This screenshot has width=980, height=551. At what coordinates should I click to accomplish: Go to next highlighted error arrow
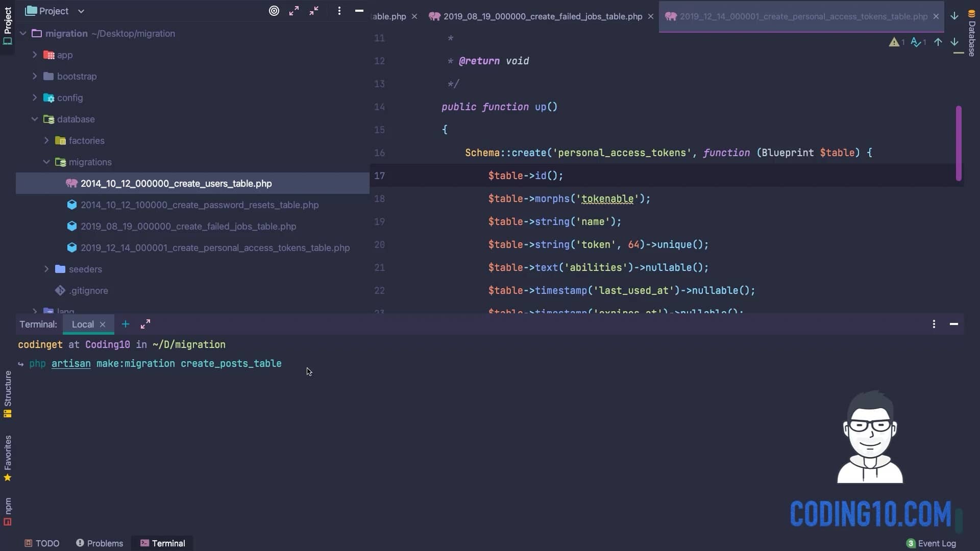coord(954,42)
